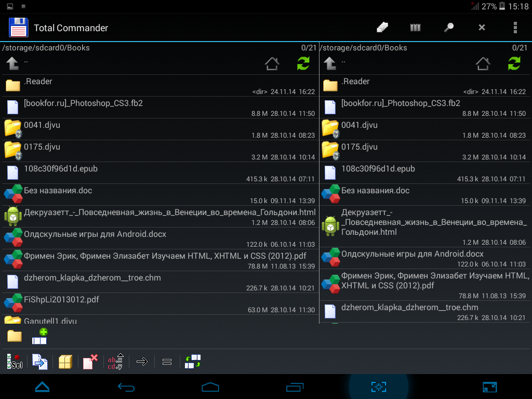The width and height of the screenshot is (532, 399).
Task: Go to home folder in left panel
Action: [272, 63]
